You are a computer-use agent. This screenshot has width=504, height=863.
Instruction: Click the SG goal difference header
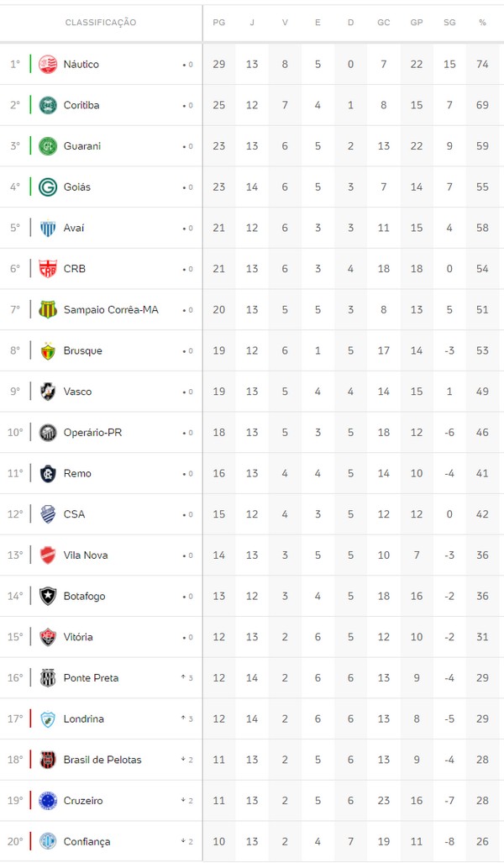[x=449, y=23]
